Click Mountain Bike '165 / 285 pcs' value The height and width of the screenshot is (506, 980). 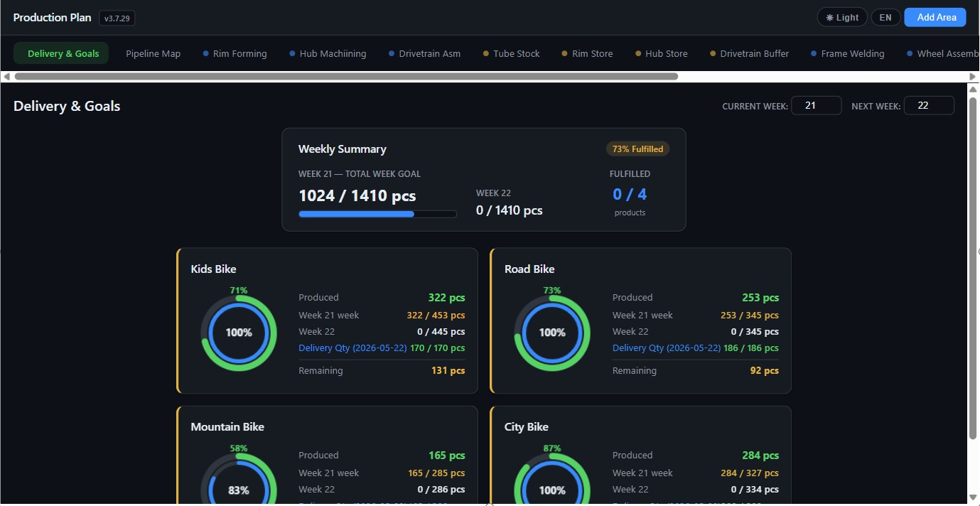(436, 473)
